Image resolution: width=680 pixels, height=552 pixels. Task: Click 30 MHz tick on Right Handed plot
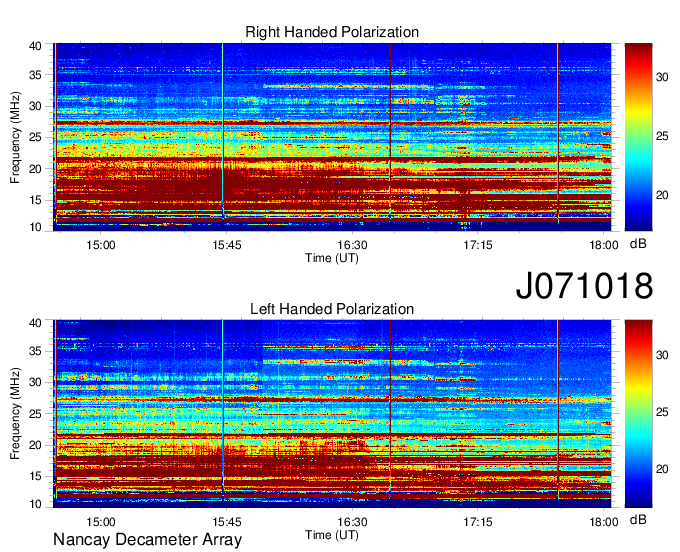click(x=35, y=106)
